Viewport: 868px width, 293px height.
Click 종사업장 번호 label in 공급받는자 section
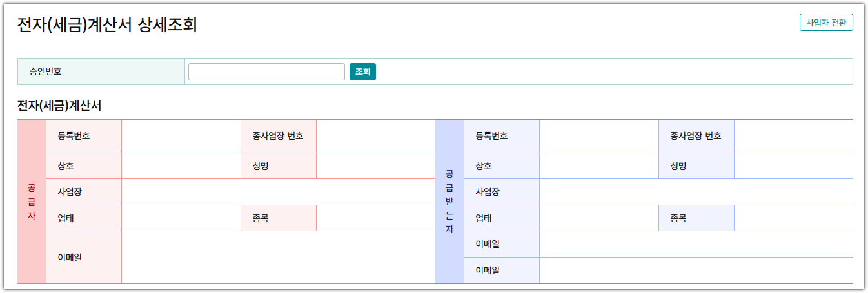[x=696, y=136]
